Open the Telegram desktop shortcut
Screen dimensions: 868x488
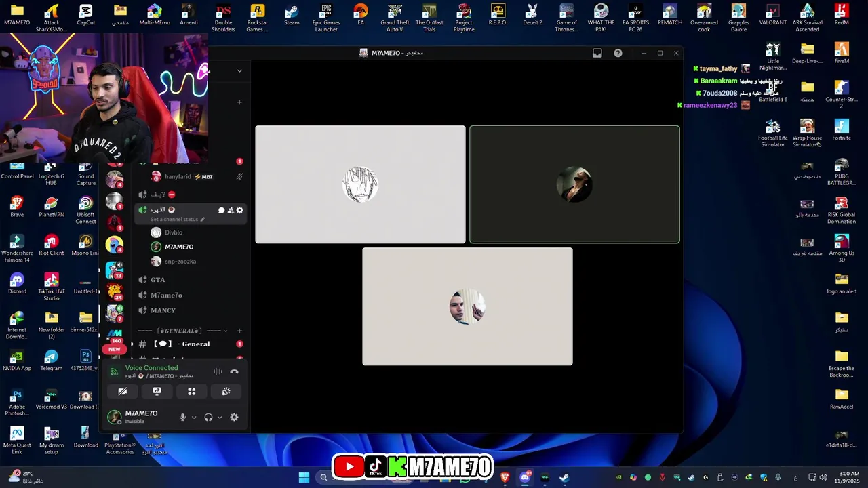point(51,361)
